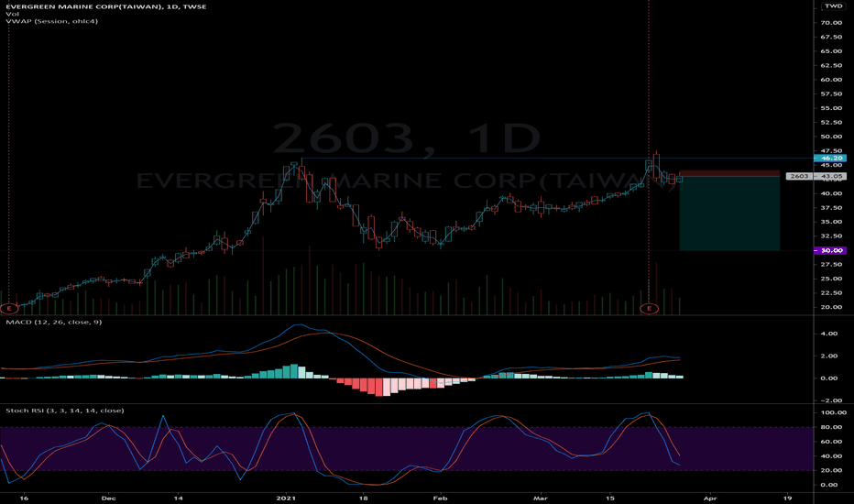Viewport: 854px width, 504px height.
Task: Click the -2.00 value on the MACD axis
Action: coord(827,400)
